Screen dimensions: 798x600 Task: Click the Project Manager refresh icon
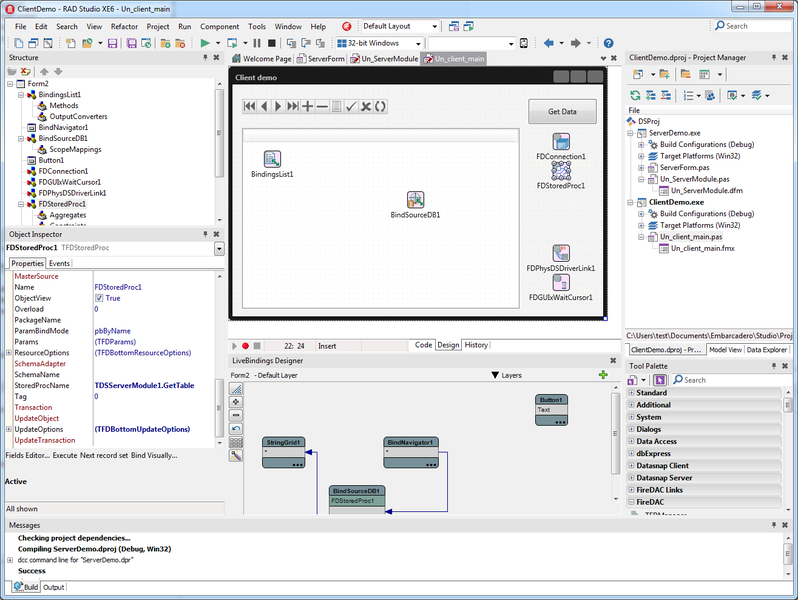pyautogui.click(x=635, y=95)
